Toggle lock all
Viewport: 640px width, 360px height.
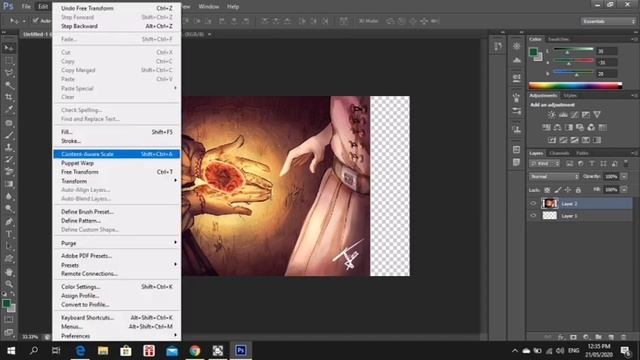click(x=578, y=190)
